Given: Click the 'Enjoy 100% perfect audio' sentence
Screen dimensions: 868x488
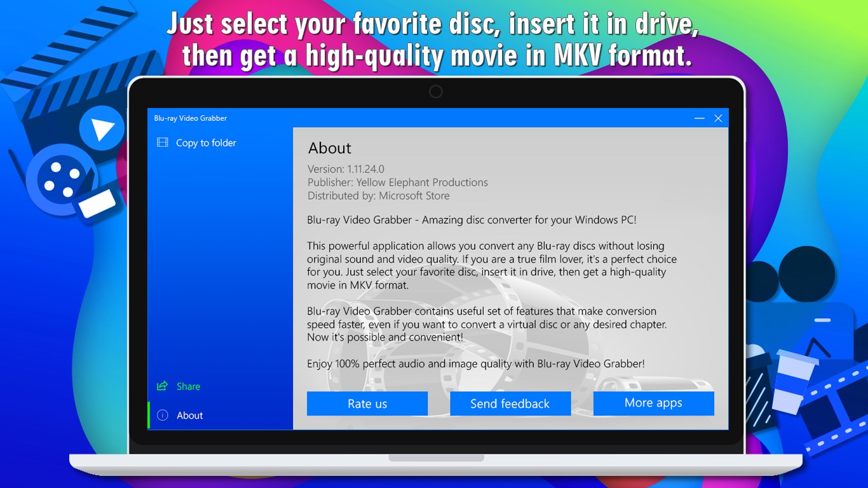Looking at the screenshot, I should 476,363.
